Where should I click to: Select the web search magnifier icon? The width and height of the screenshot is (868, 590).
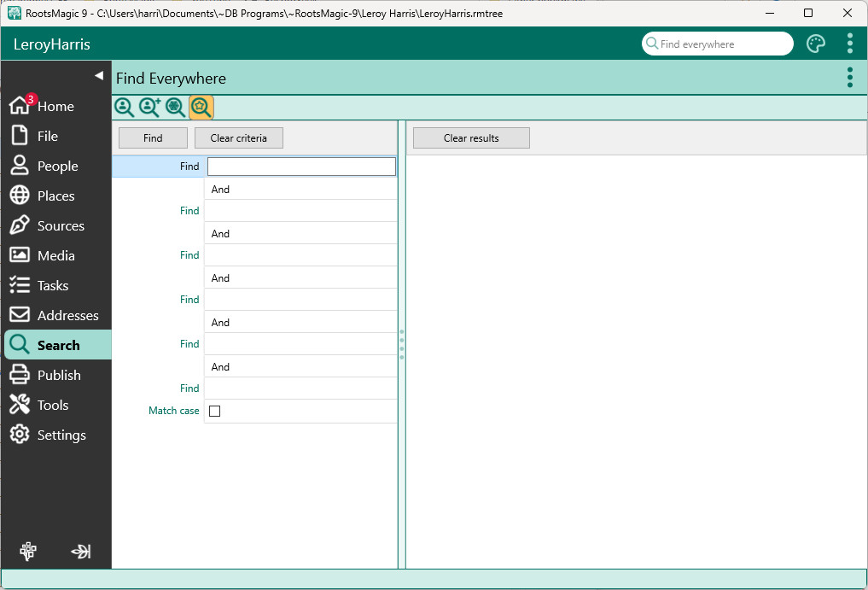pyautogui.click(x=176, y=107)
